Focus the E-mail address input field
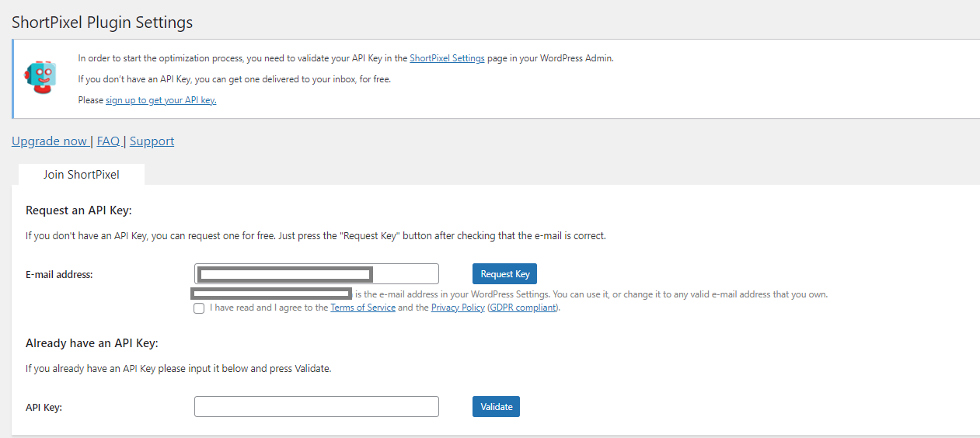This screenshot has height=438, width=980. click(316, 273)
